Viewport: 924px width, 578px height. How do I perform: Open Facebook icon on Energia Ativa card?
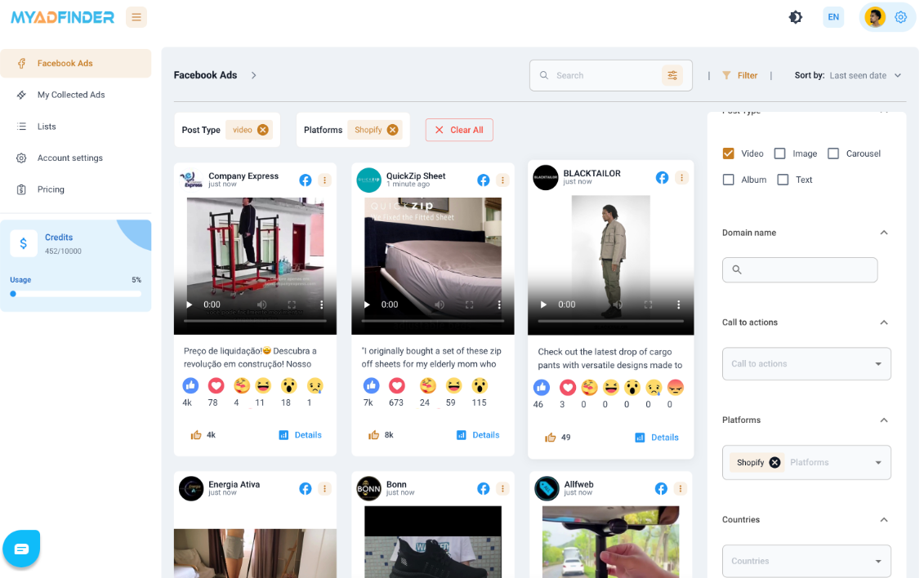306,488
